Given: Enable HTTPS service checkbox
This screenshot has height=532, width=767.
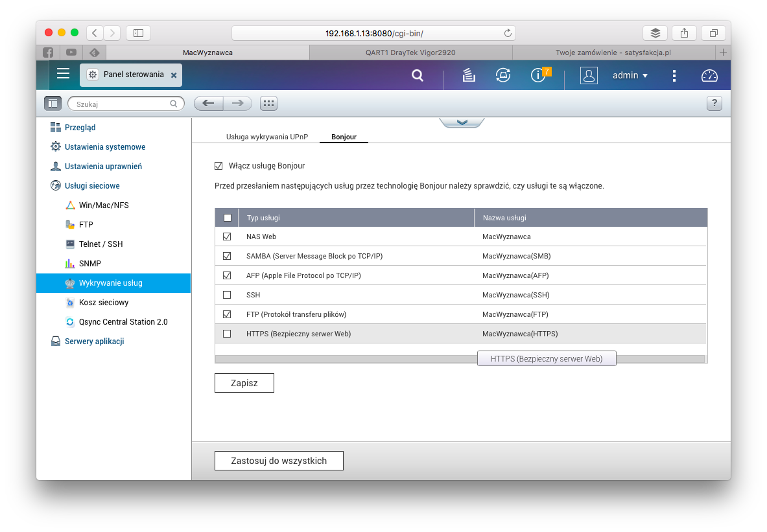Looking at the screenshot, I should 227,334.
